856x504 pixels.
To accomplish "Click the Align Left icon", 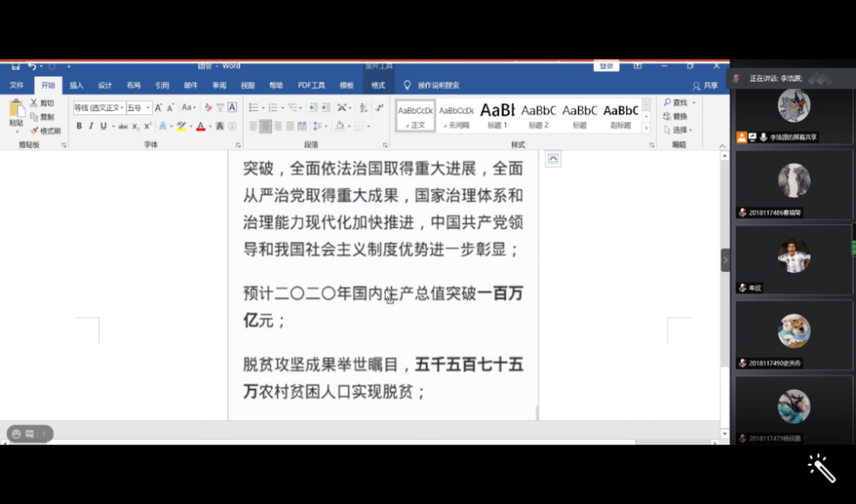I will (x=254, y=126).
